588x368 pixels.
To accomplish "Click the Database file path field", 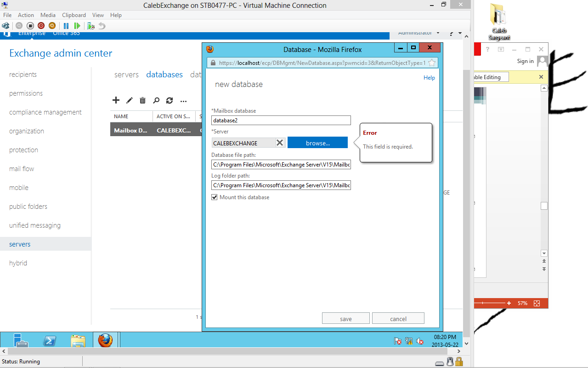I will click(281, 165).
